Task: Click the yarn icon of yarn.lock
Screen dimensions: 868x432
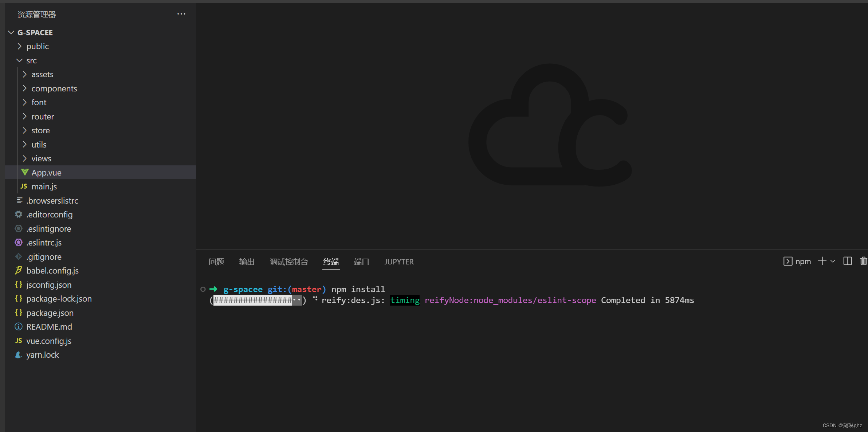Action: coord(19,354)
